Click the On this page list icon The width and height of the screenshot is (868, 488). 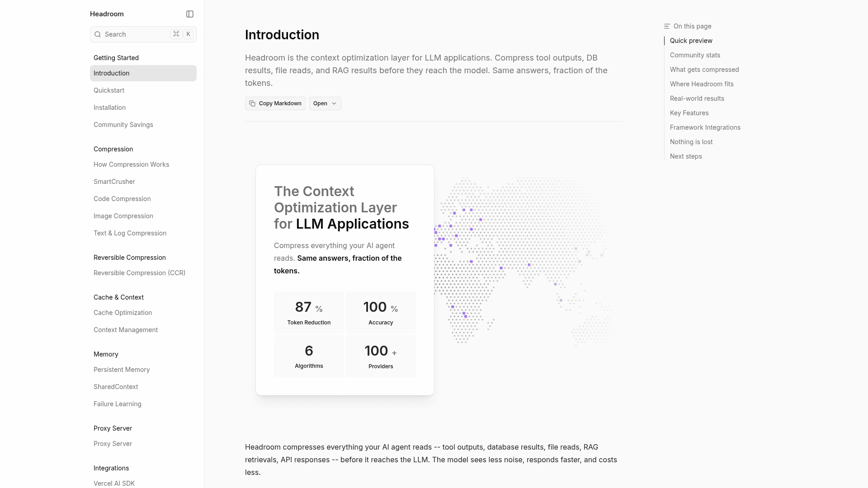[667, 26]
